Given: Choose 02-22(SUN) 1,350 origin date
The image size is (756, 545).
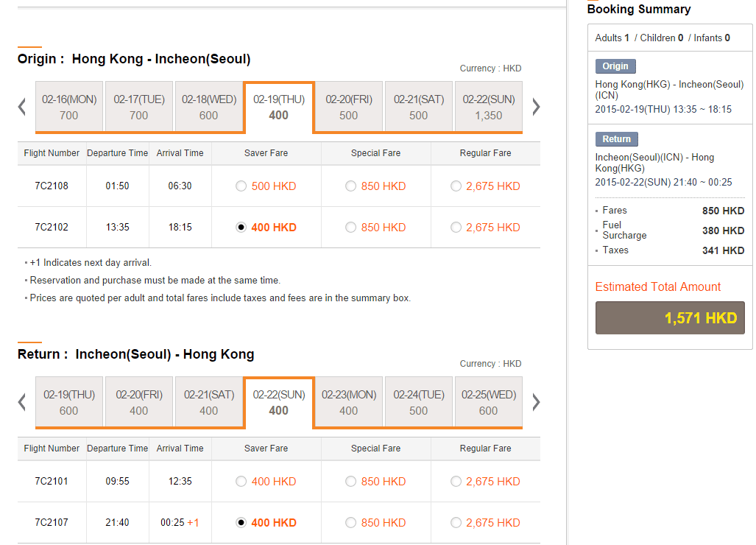Looking at the screenshot, I should [489, 107].
